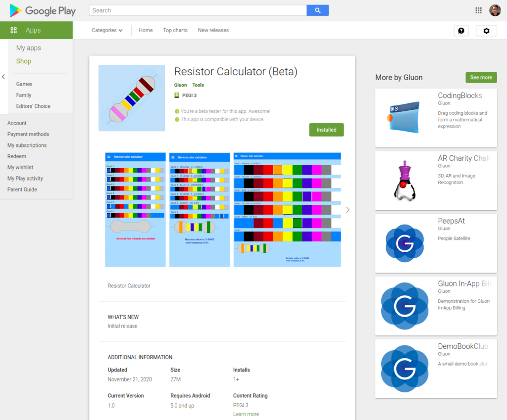The width and height of the screenshot is (507, 420).
Task: Collapse the sidebar with left arrow
Action: coord(3,77)
